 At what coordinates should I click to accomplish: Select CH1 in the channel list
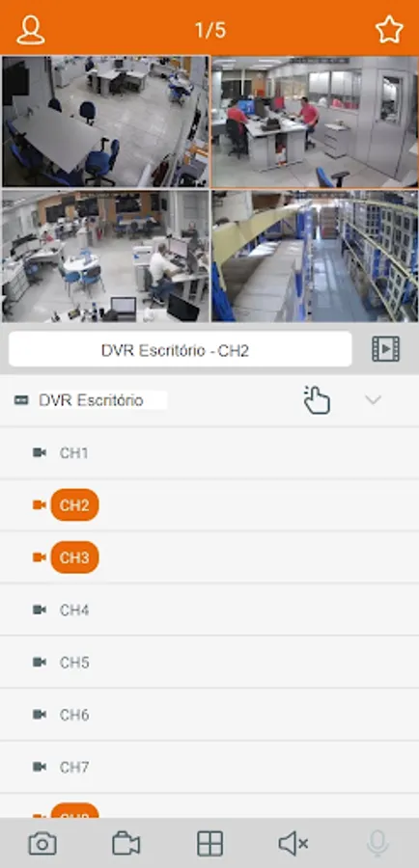(x=209, y=453)
